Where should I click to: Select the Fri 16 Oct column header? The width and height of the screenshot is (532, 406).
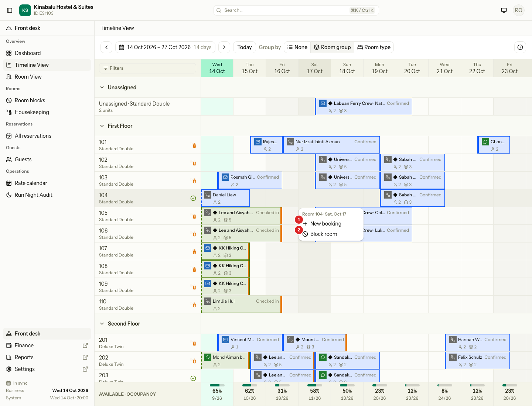[282, 68]
